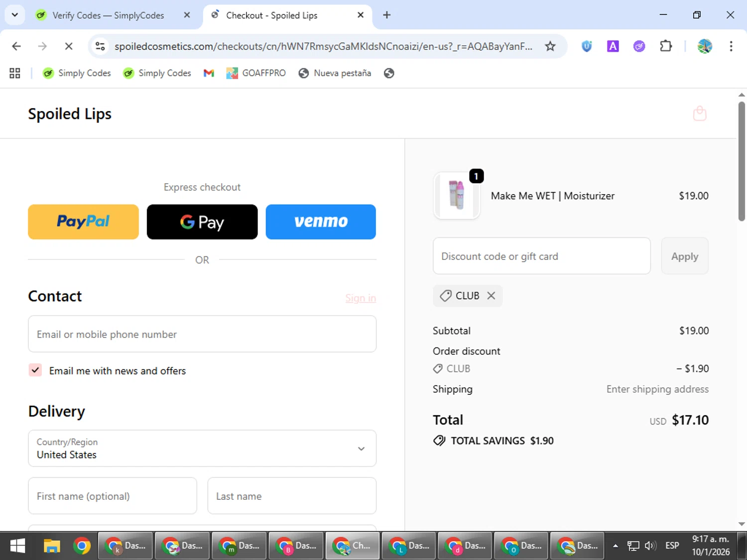Open the purple A extension
The image size is (747, 560).
[613, 46]
